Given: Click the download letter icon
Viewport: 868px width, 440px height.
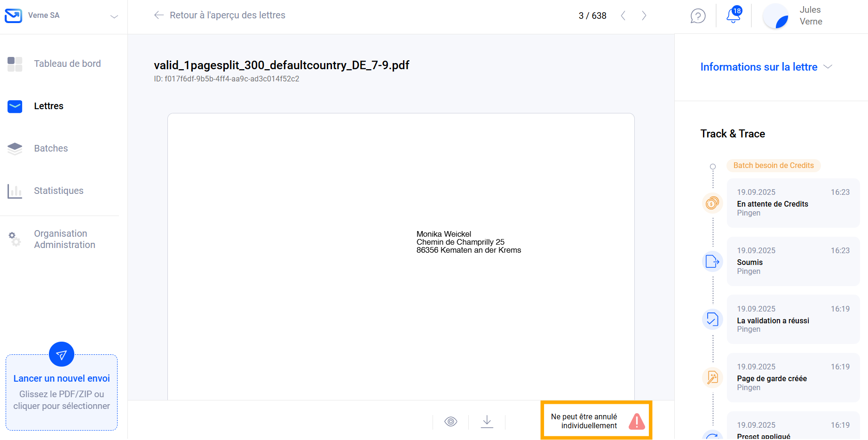Looking at the screenshot, I should (487, 421).
